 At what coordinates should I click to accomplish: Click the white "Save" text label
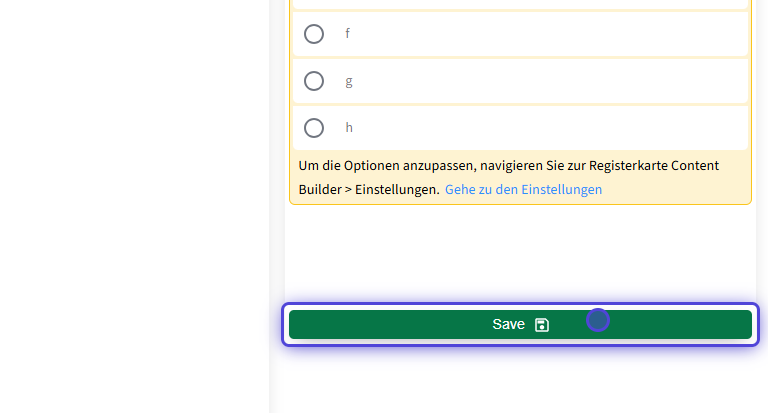pyautogui.click(x=508, y=325)
